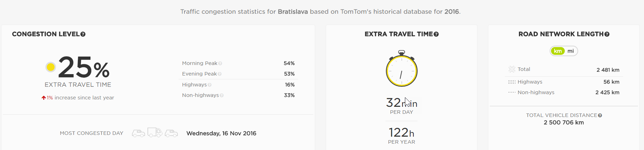Click the Extra Travel Time help icon

point(436,34)
